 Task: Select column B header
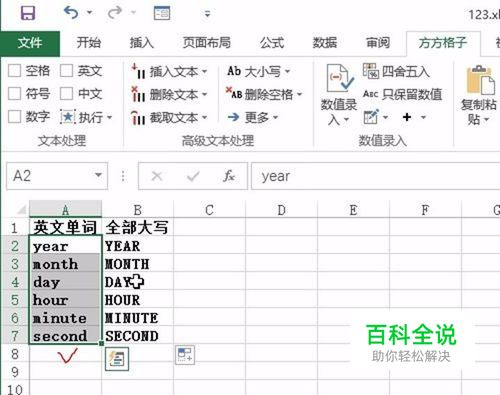point(138,210)
